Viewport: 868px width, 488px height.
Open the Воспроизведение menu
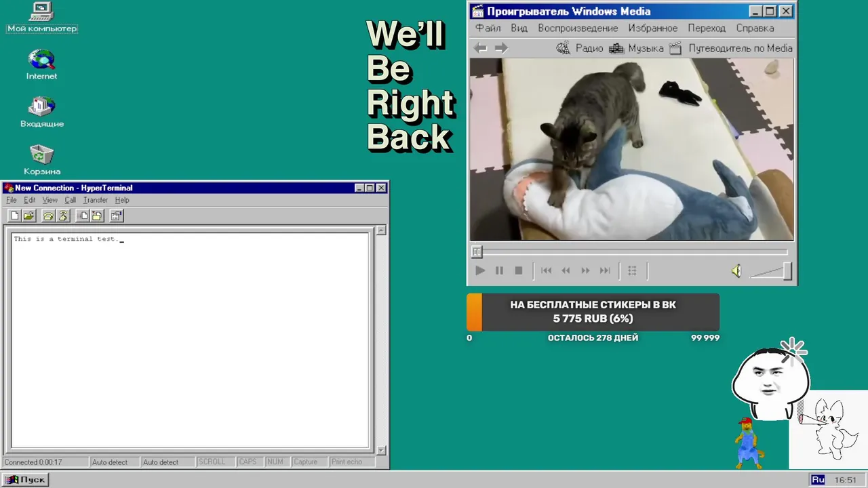(578, 28)
